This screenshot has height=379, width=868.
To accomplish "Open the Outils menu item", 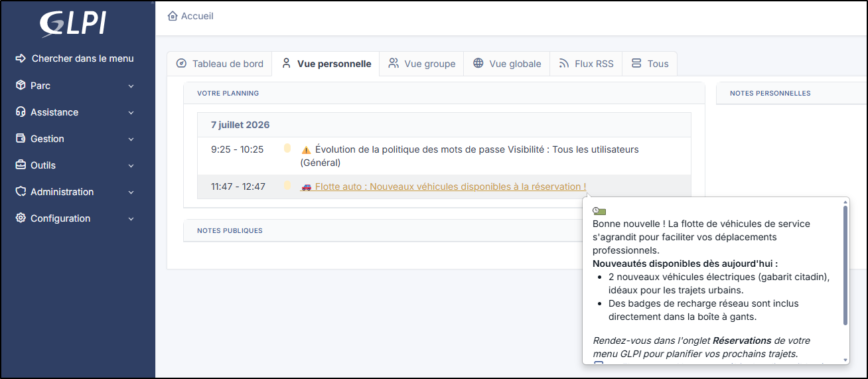I will coord(75,165).
